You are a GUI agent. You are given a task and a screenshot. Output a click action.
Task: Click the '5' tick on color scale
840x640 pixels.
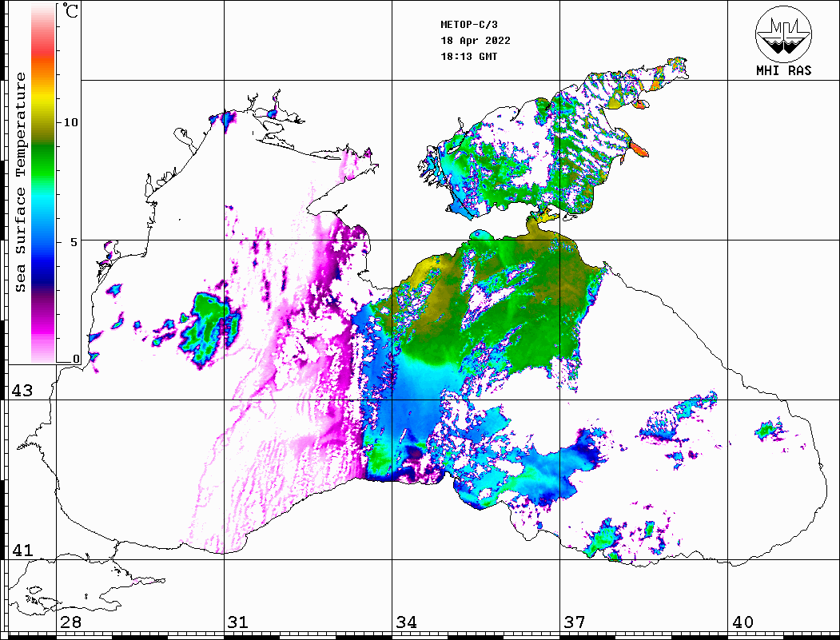[x=74, y=242]
